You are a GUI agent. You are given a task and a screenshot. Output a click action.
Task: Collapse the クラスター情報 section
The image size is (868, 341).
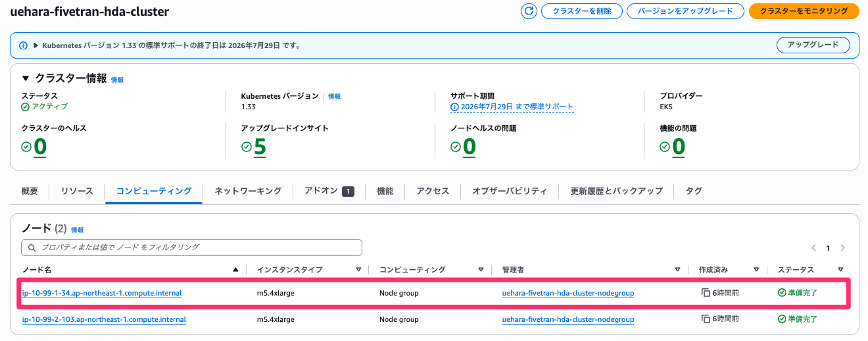coord(26,78)
